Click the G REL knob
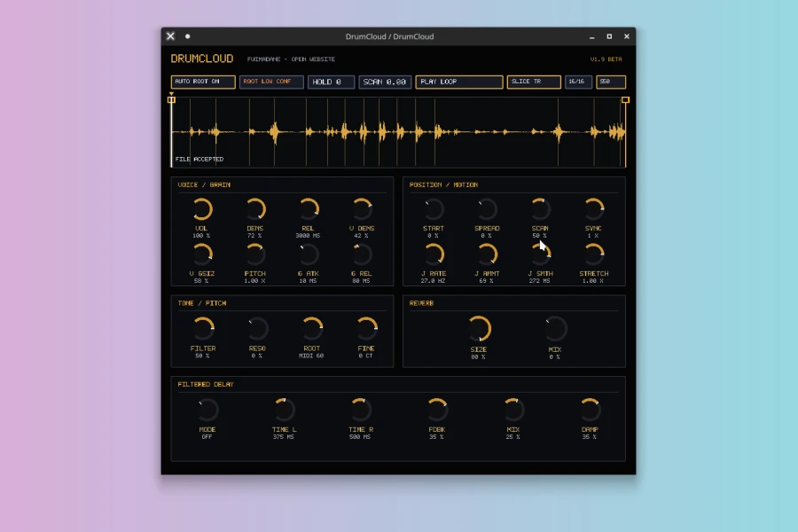 click(362, 254)
